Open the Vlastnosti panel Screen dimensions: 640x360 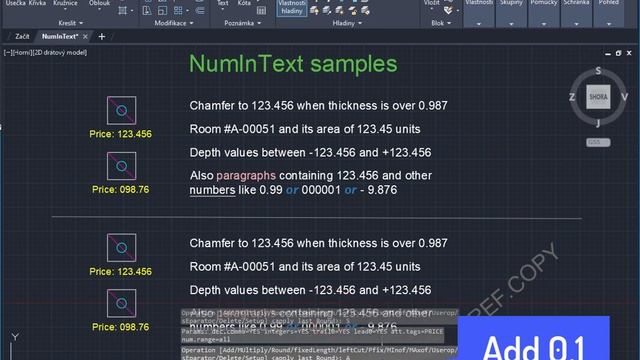pyautogui.click(x=479, y=13)
